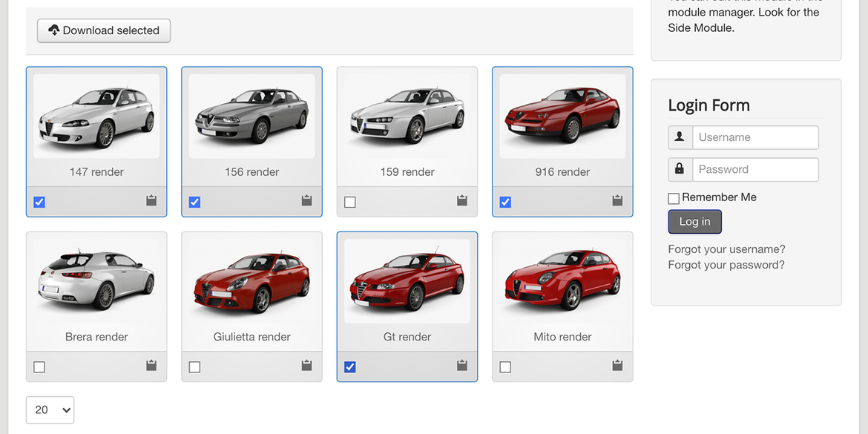This screenshot has height=434, width=868.
Task: Click the 'Brera render' caption text
Action: 96,337
